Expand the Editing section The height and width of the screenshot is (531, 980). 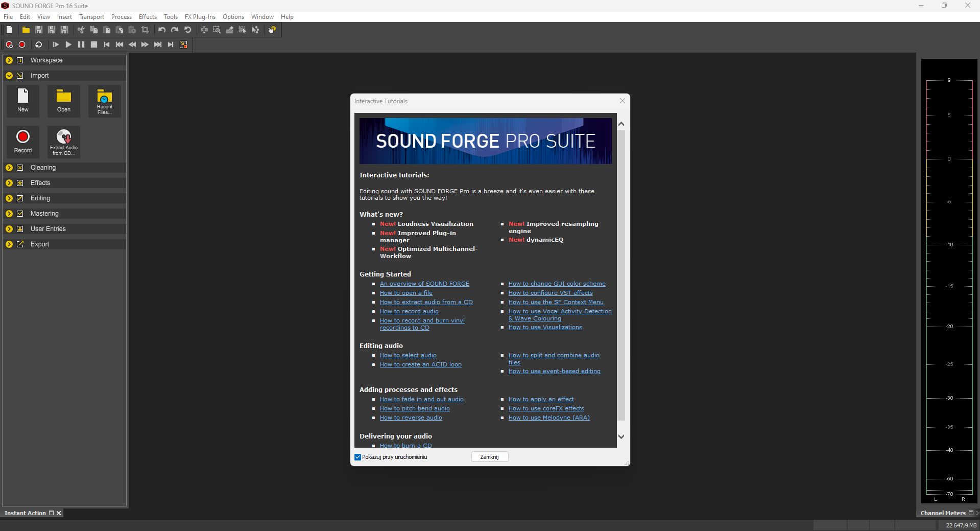click(9, 198)
